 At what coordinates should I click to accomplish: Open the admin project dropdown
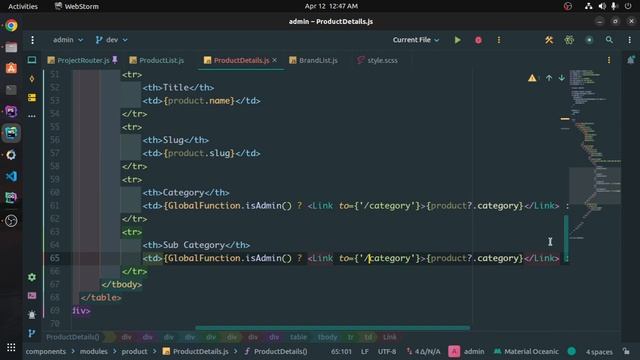tap(68, 40)
